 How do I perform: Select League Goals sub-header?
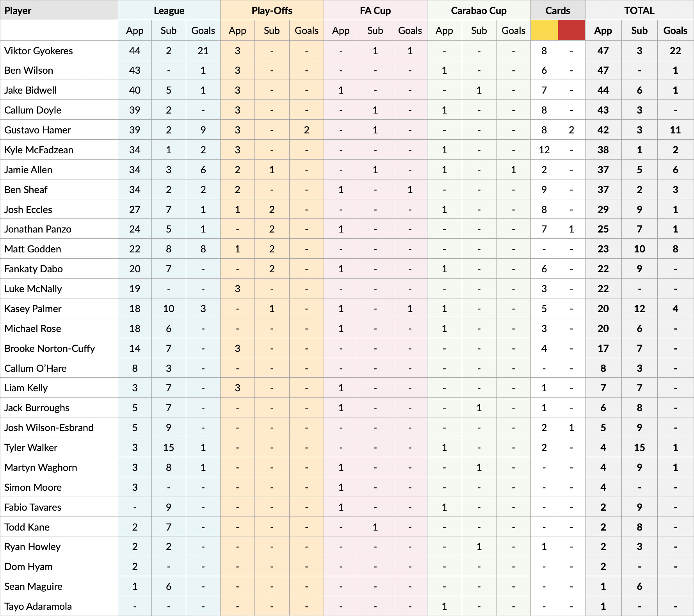point(203,30)
